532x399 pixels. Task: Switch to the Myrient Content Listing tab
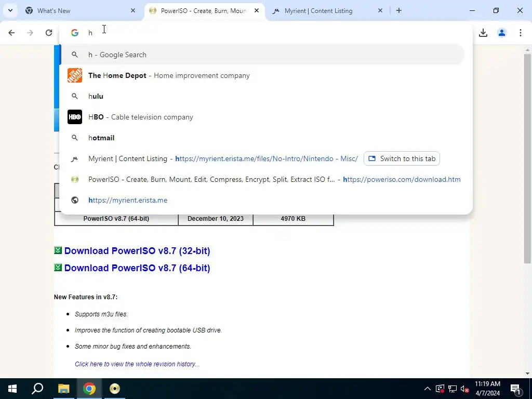(x=326, y=10)
